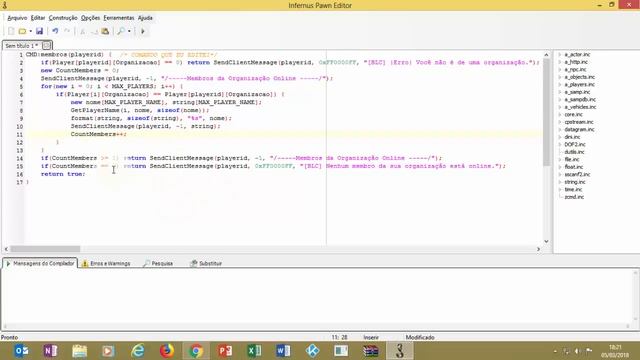Screen dimensions: 640x360
Task: Open the Construção menu
Action: (x=63, y=18)
